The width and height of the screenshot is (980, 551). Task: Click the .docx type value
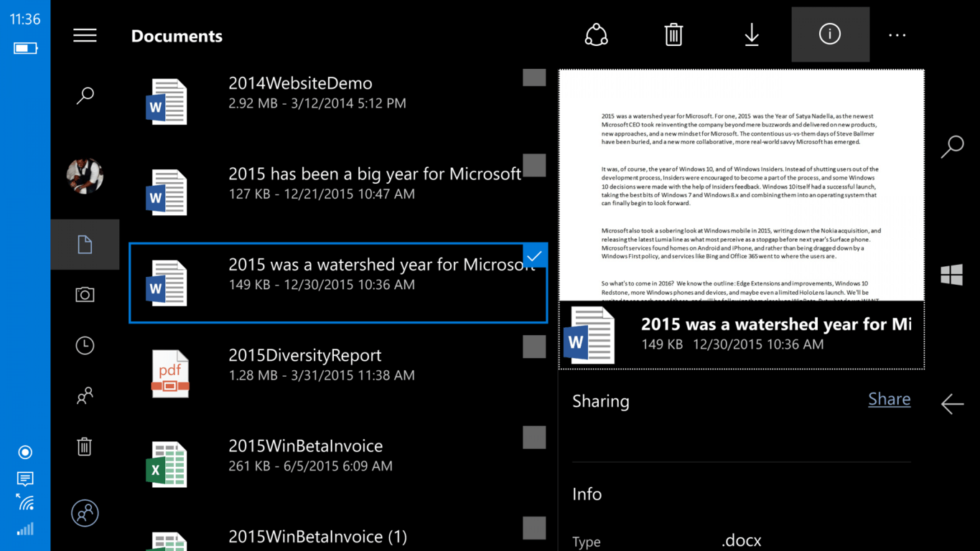pyautogui.click(x=742, y=540)
